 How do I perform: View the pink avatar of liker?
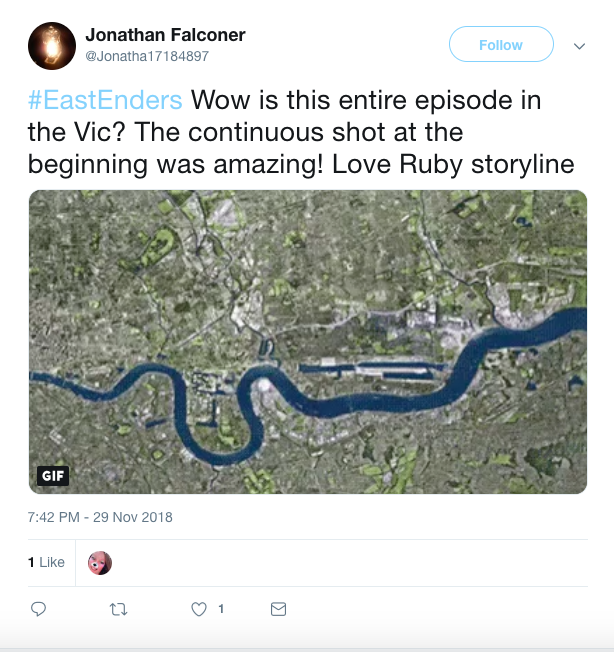coord(100,563)
